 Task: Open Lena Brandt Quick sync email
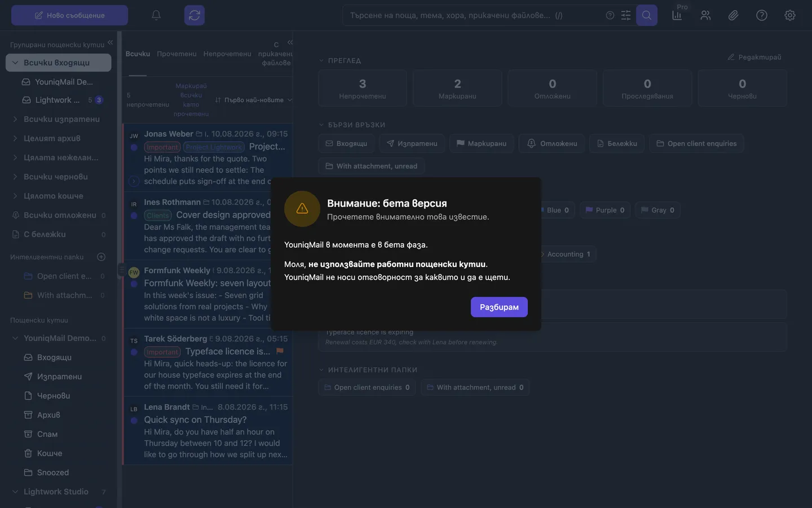208,431
